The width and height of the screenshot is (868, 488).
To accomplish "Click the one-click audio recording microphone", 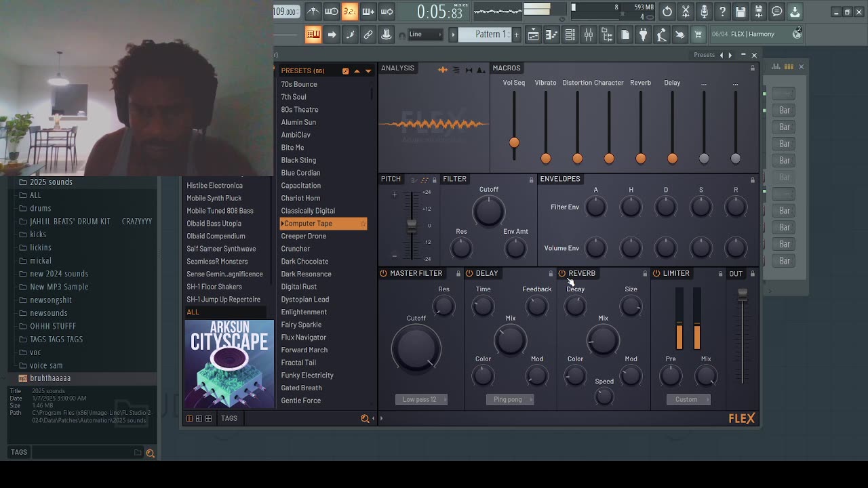I will point(704,12).
